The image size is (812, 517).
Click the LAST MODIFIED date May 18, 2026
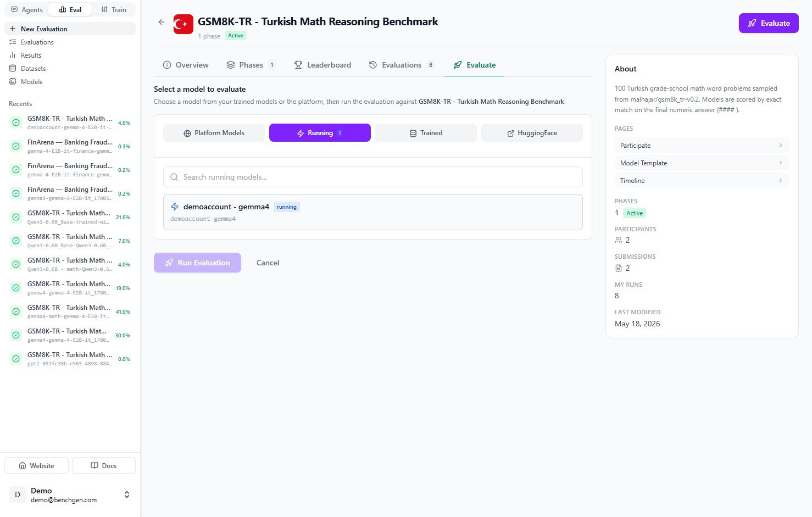[637, 324]
